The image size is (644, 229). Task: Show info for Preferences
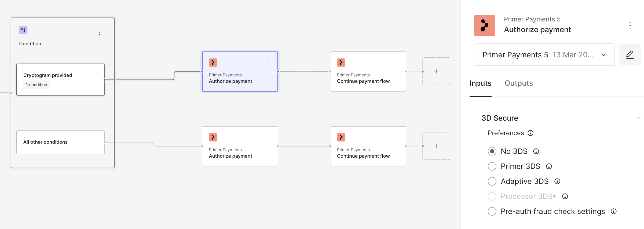click(x=530, y=133)
